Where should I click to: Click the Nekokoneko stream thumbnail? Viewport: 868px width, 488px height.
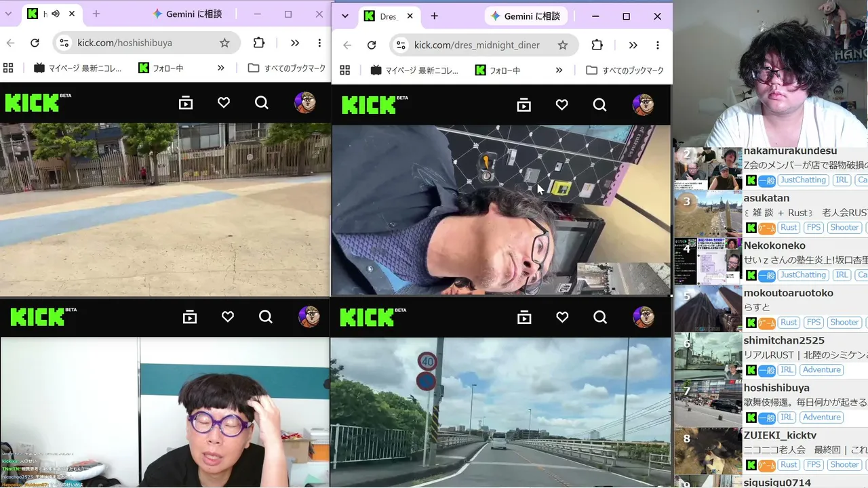(x=708, y=261)
